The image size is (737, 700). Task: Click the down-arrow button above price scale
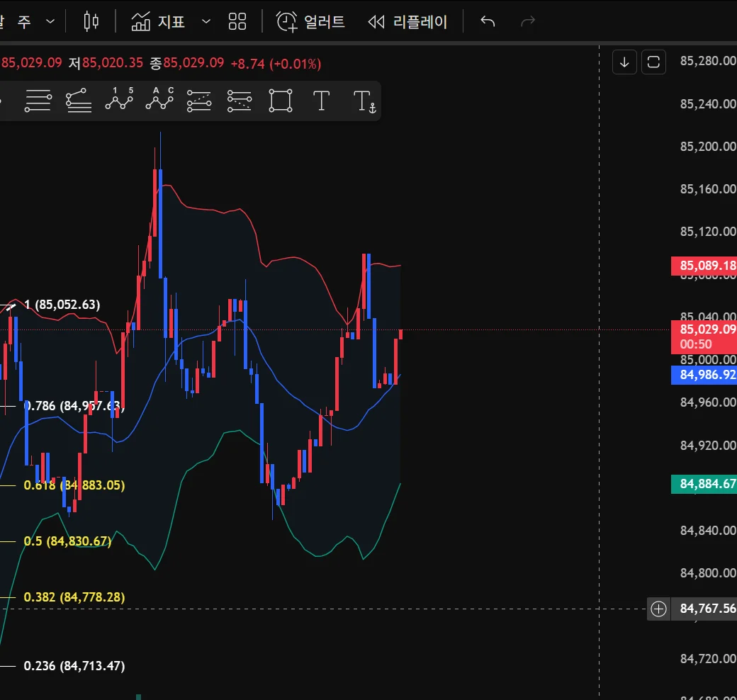click(624, 62)
